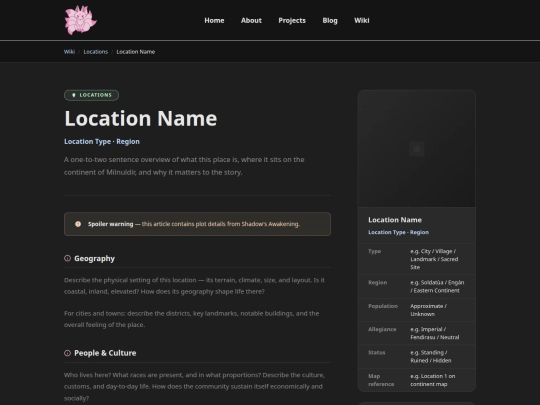Click the paragraph starting 'For cities and towns'
This screenshot has width=540, height=405.
pyautogui.click(x=191, y=319)
